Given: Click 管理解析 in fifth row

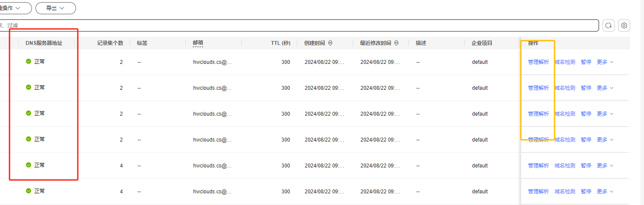Looking at the screenshot, I should [539, 165].
